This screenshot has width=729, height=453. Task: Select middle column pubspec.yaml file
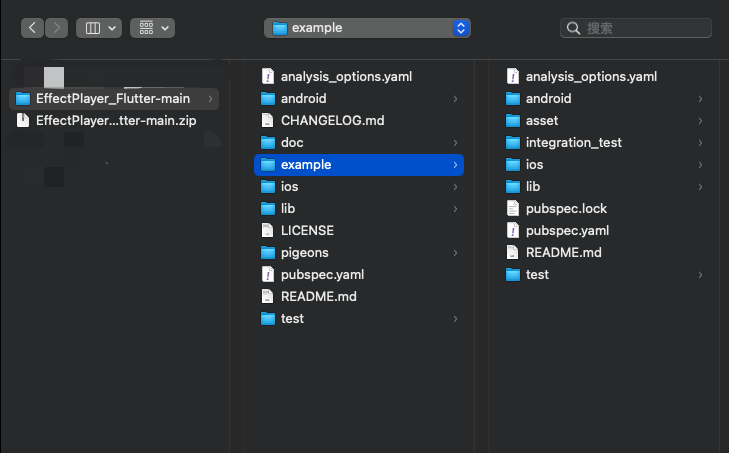(321, 275)
